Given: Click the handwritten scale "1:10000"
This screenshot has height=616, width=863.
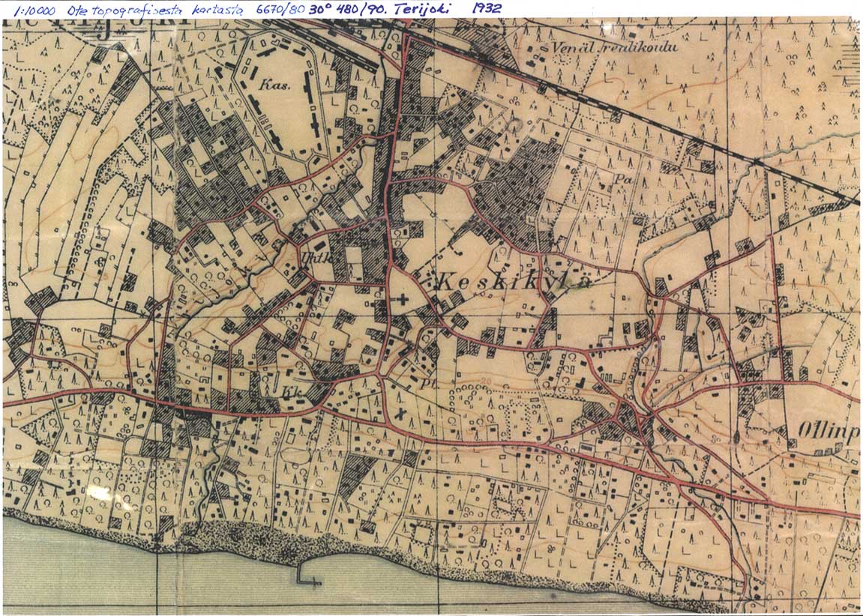Looking at the screenshot, I should pyautogui.click(x=22, y=9).
